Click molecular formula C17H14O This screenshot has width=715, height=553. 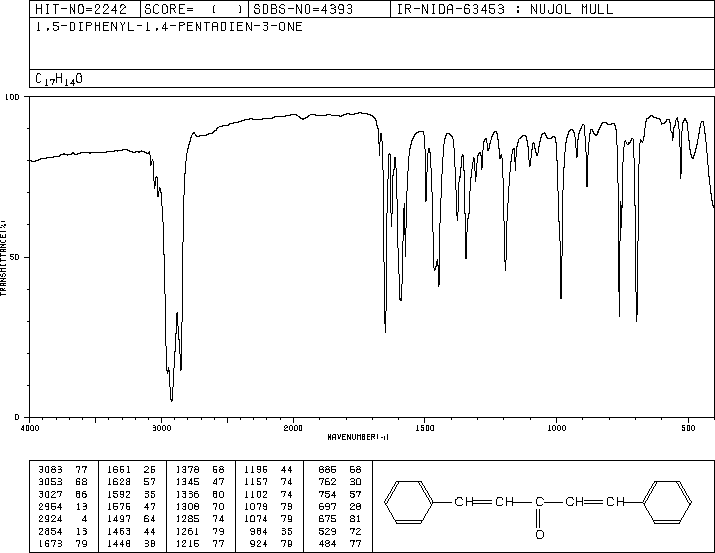(x=59, y=79)
